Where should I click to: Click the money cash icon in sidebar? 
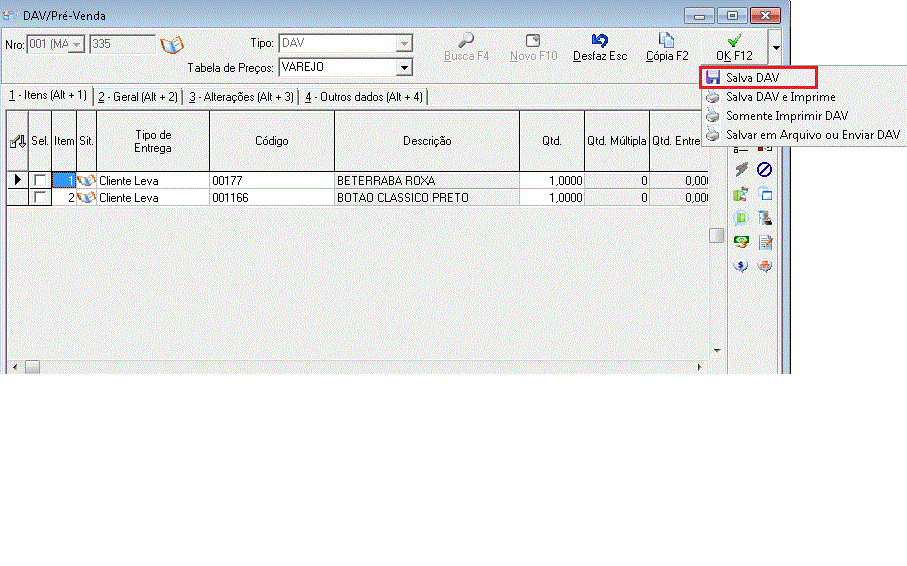pyautogui.click(x=742, y=242)
